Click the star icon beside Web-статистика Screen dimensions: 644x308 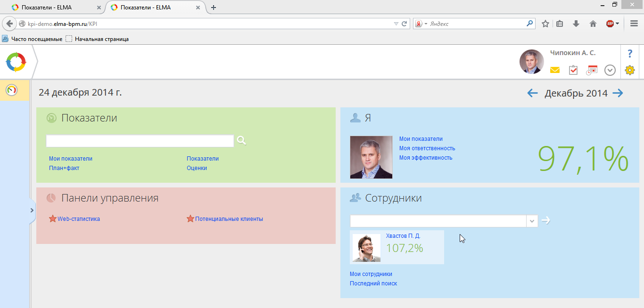(x=52, y=219)
